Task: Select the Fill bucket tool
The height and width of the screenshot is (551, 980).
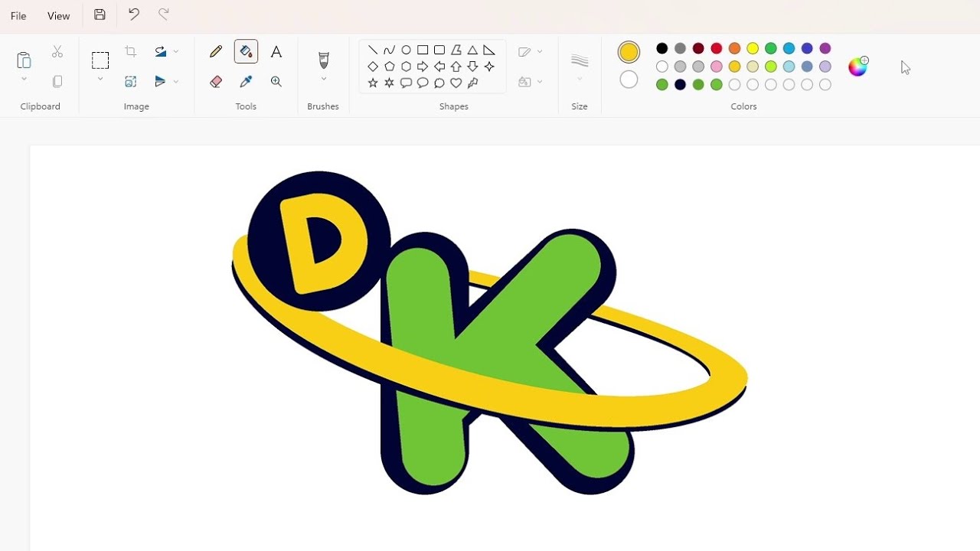Action: (246, 52)
